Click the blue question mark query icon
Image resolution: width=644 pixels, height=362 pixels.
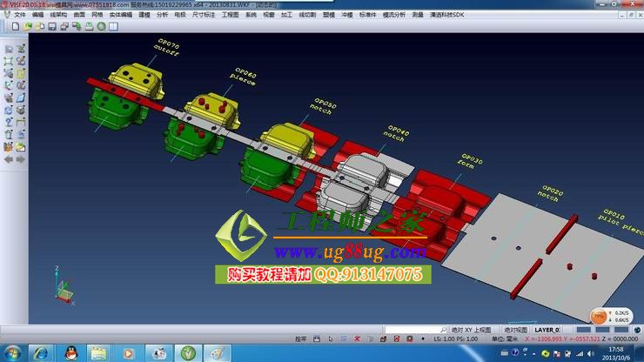[x=9, y=123]
